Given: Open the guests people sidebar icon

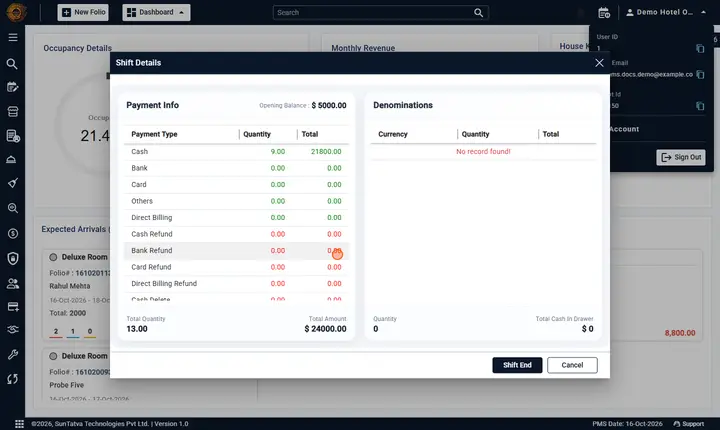Looking at the screenshot, I should 13,284.
